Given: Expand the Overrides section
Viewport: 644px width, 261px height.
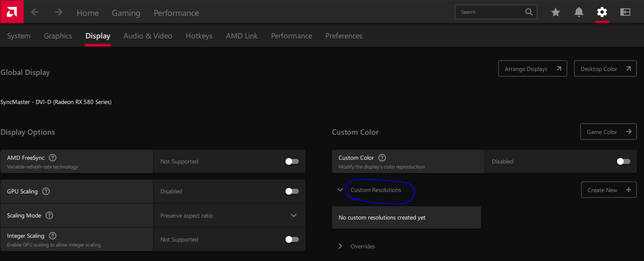Looking at the screenshot, I should point(340,246).
